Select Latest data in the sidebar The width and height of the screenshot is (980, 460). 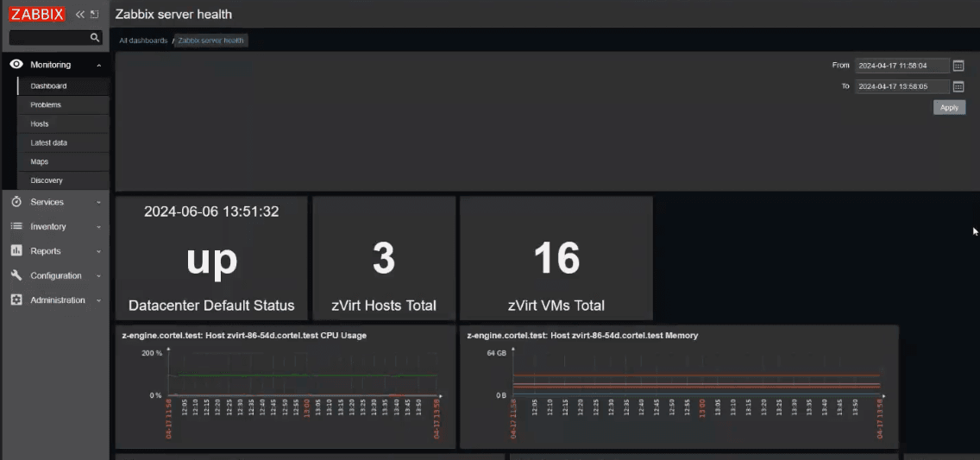pyautogui.click(x=48, y=143)
